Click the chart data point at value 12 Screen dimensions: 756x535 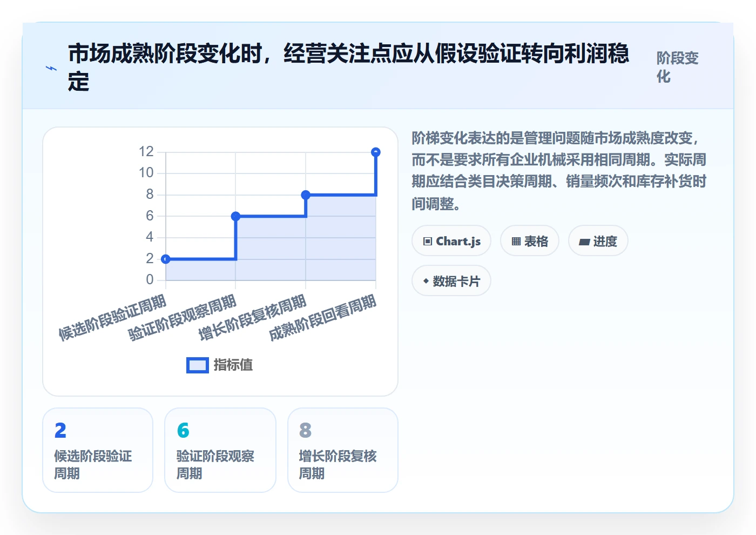376,152
